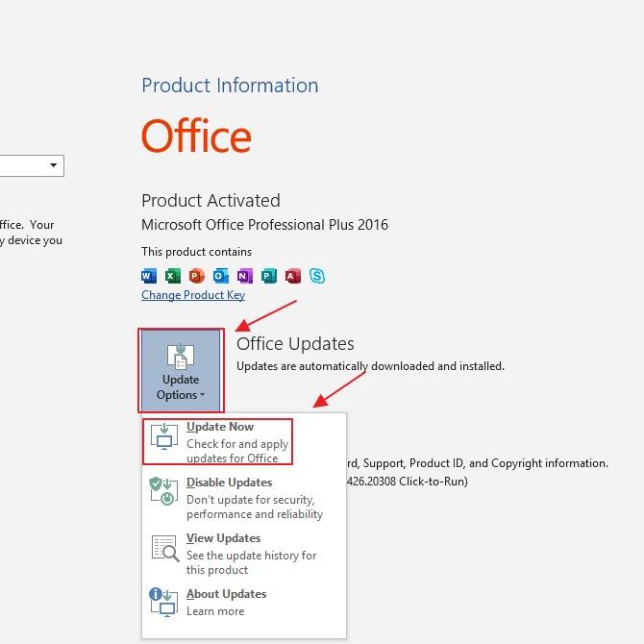Click the Office logo text
This screenshot has height=644, width=644.
pos(196,136)
